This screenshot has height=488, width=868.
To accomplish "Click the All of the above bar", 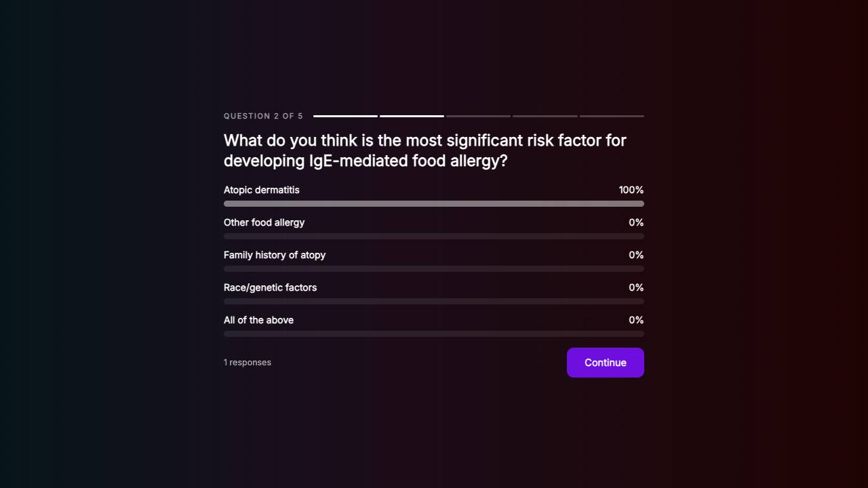I will 434,333.
